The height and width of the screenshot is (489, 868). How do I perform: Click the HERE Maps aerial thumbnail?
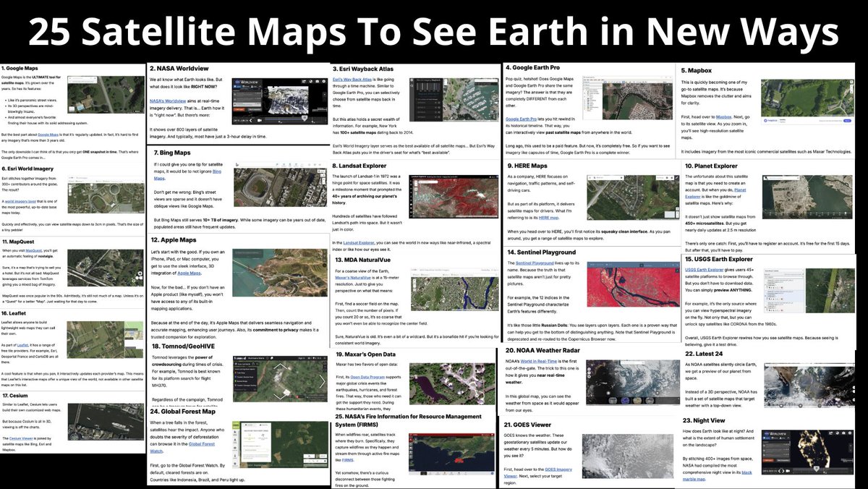click(x=633, y=197)
